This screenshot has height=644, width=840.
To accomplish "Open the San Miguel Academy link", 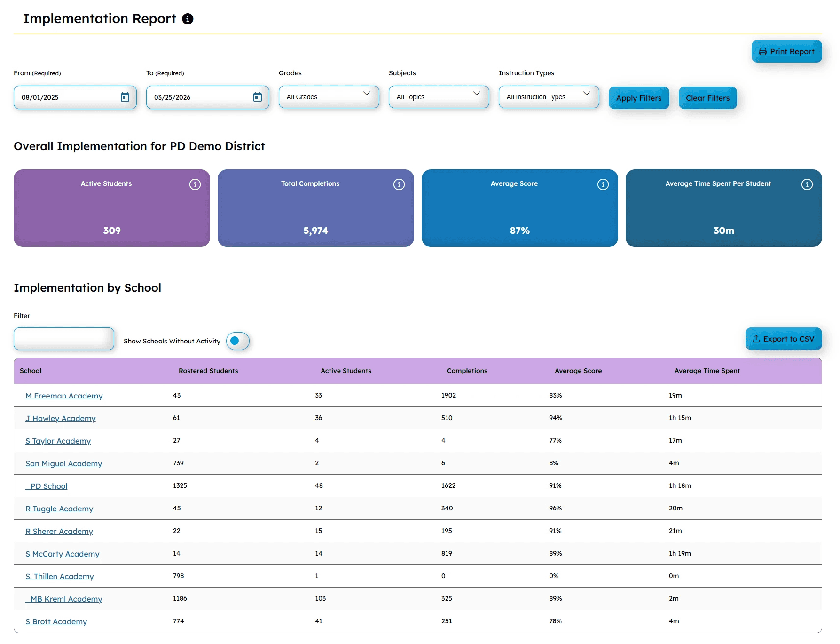I will pyautogui.click(x=63, y=463).
